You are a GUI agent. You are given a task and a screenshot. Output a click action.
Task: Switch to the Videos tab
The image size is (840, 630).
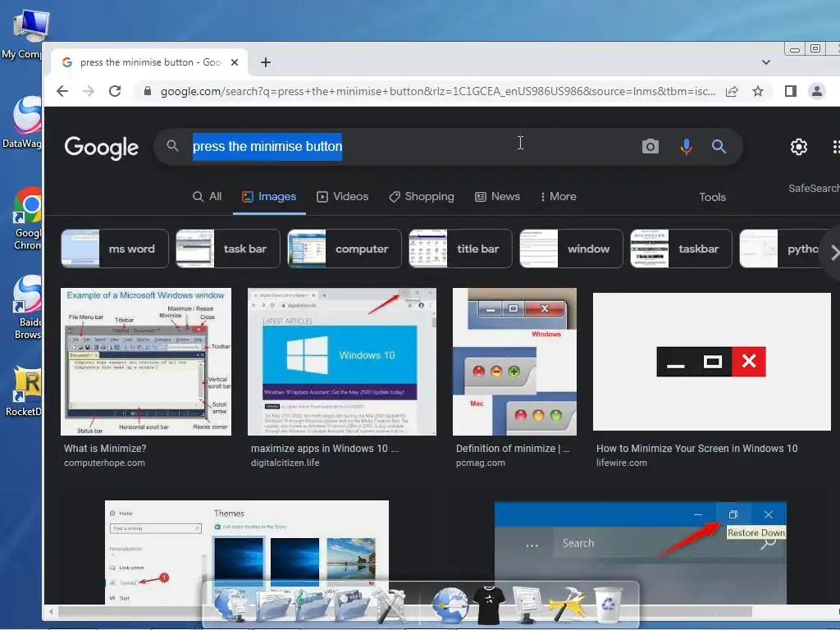click(x=342, y=197)
